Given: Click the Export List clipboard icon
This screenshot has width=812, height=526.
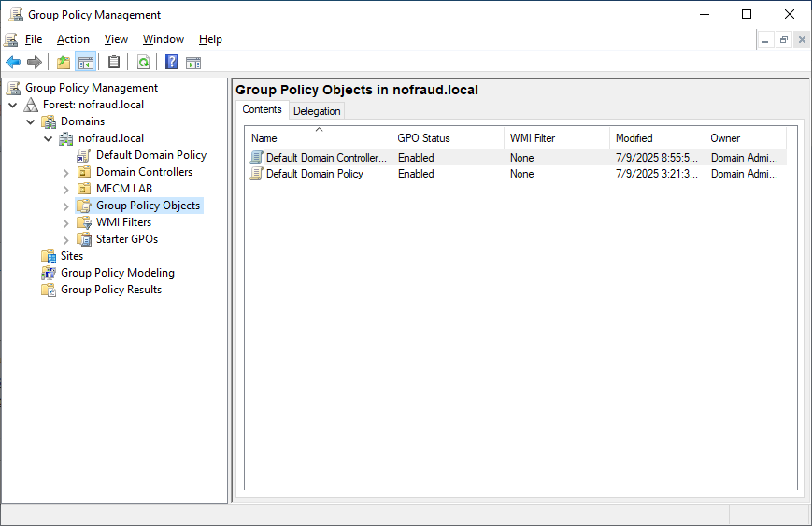Looking at the screenshot, I should [114, 63].
